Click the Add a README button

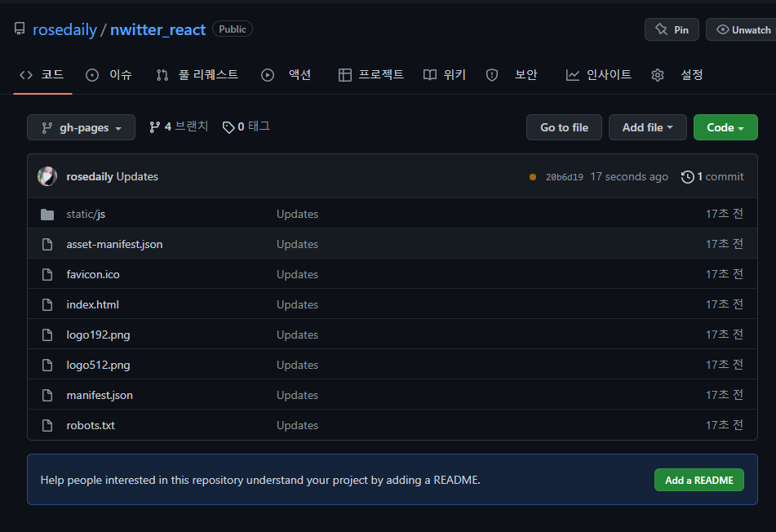[698, 480]
